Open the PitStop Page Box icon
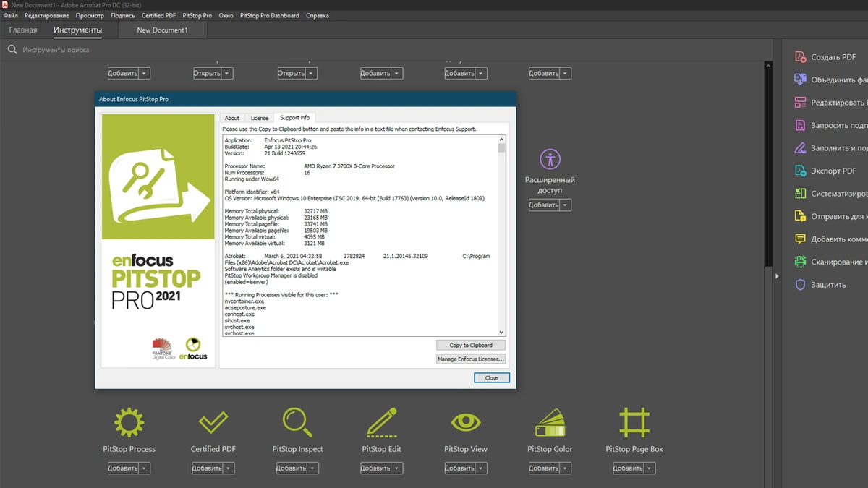This screenshot has height=488, width=868. [634, 422]
